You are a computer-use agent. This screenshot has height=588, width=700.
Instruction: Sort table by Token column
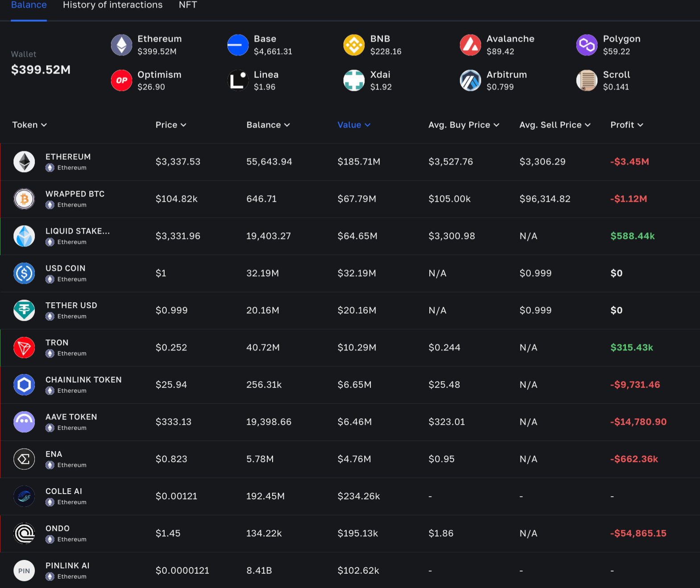(x=29, y=125)
